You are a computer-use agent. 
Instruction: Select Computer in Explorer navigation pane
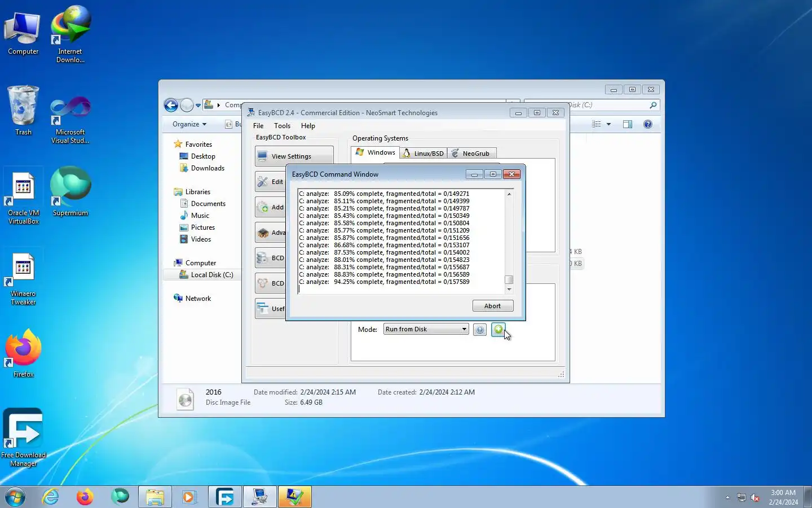point(195,263)
